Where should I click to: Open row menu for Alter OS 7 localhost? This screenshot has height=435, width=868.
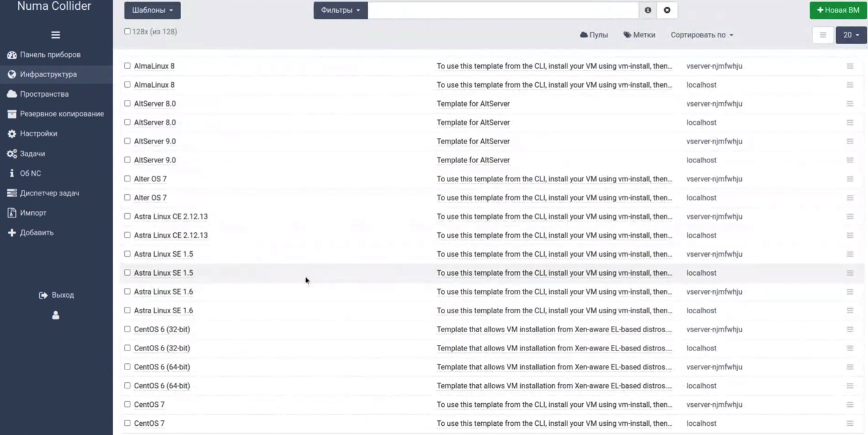pos(850,198)
